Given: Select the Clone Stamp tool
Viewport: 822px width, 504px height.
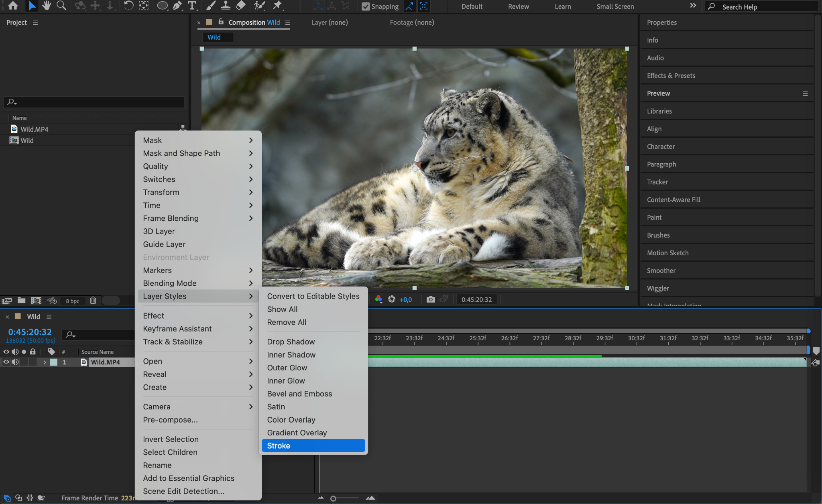Looking at the screenshot, I should point(226,6).
